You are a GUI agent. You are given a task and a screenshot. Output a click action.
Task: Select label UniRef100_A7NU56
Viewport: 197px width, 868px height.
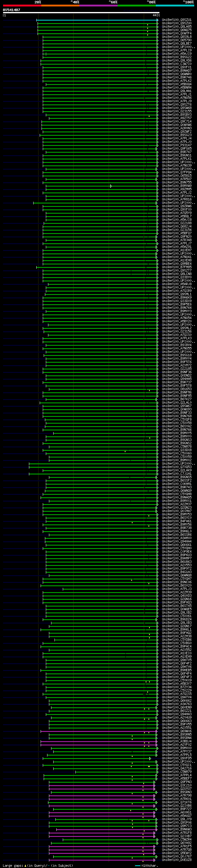[177, 98]
